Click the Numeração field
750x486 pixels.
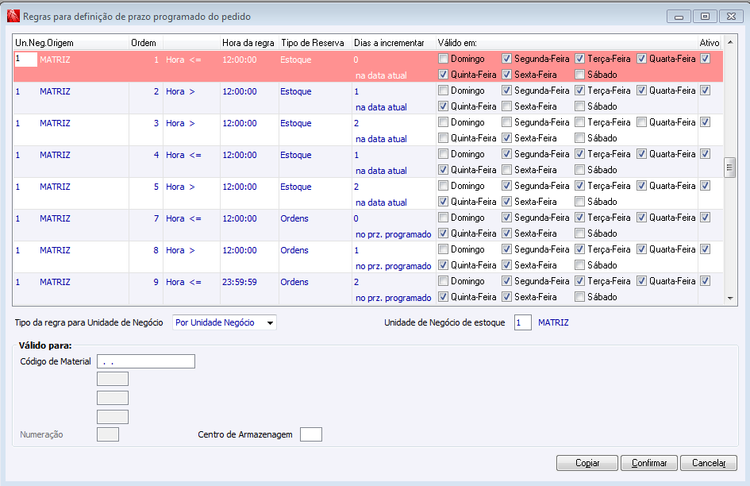pyautogui.click(x=108, y=434)
